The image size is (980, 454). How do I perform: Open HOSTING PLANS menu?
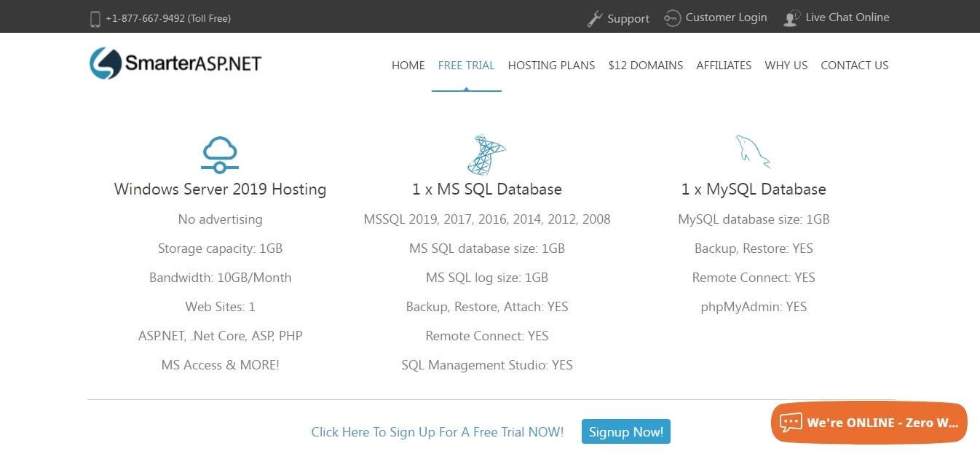point(551,65)
